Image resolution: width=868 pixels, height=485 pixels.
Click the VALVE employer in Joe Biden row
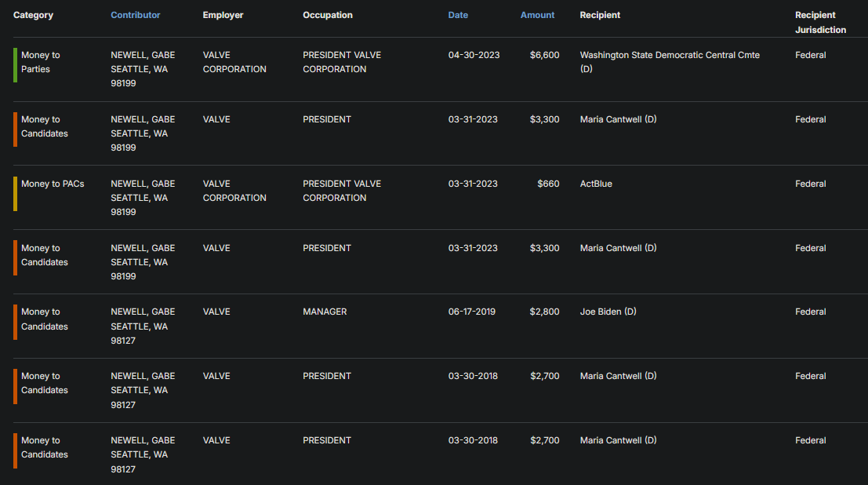(x=216, y=312)
